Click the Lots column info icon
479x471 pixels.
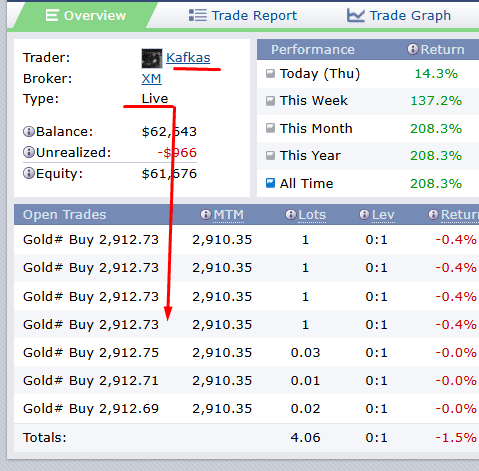[291, 215]
